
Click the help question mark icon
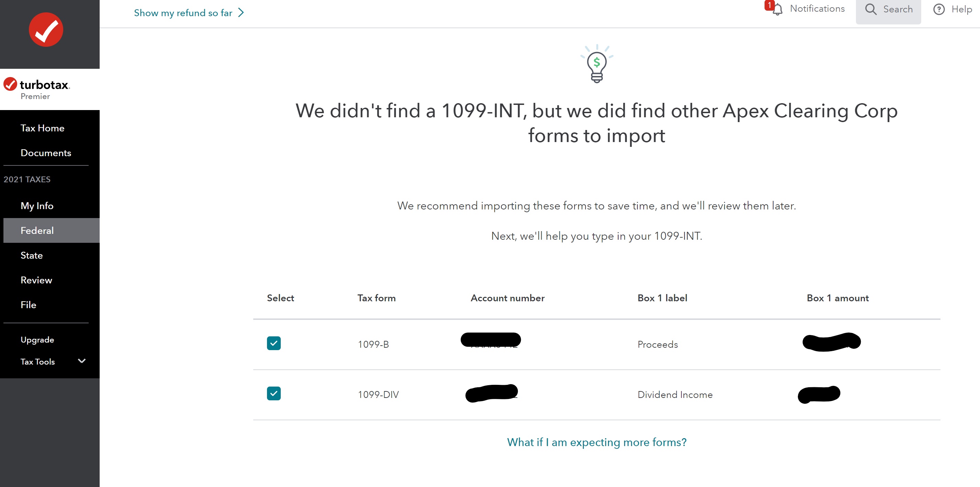938,10
